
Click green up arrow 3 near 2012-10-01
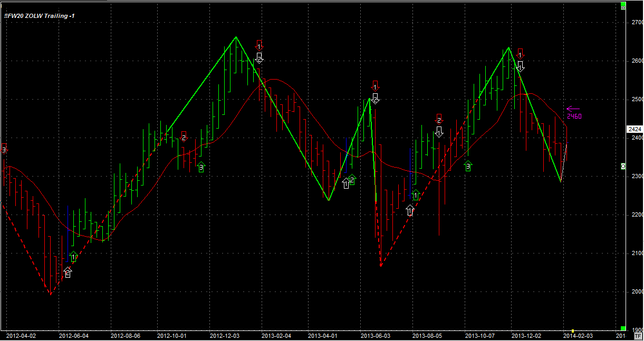coord(200,167)
